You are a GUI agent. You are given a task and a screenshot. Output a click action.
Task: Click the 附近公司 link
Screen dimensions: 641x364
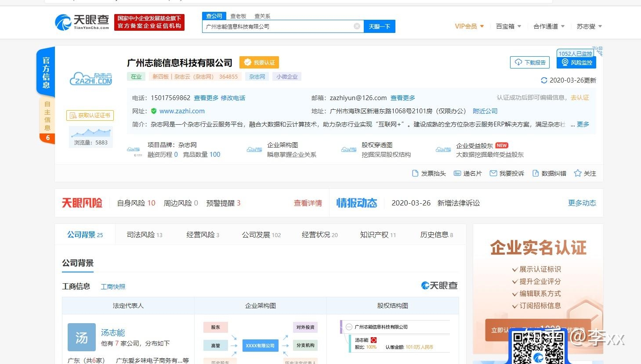pos(485,111)
